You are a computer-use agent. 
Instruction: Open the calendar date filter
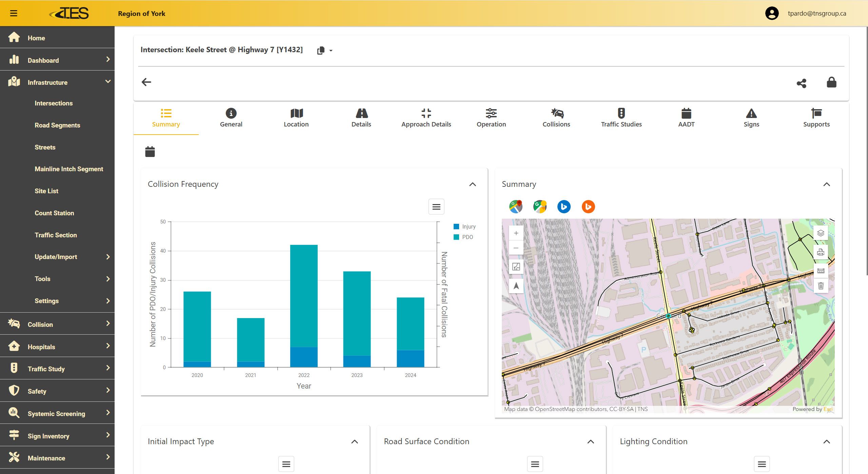[x=150, y=152]
